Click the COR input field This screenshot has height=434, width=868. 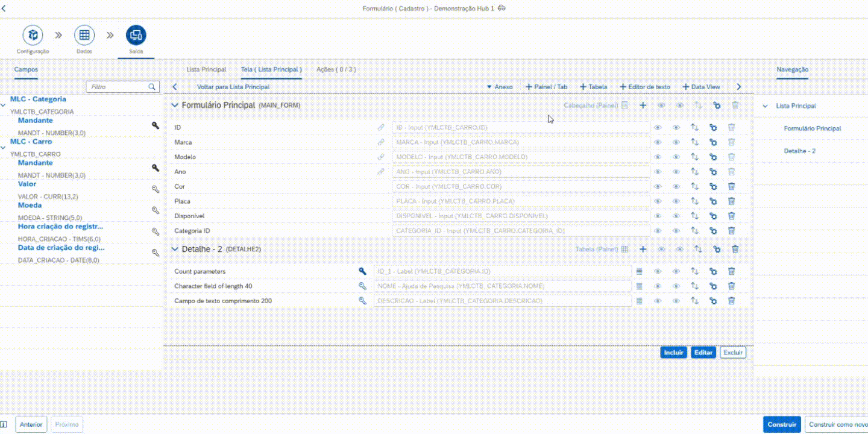pyautogui.click(x=521, y=186)
